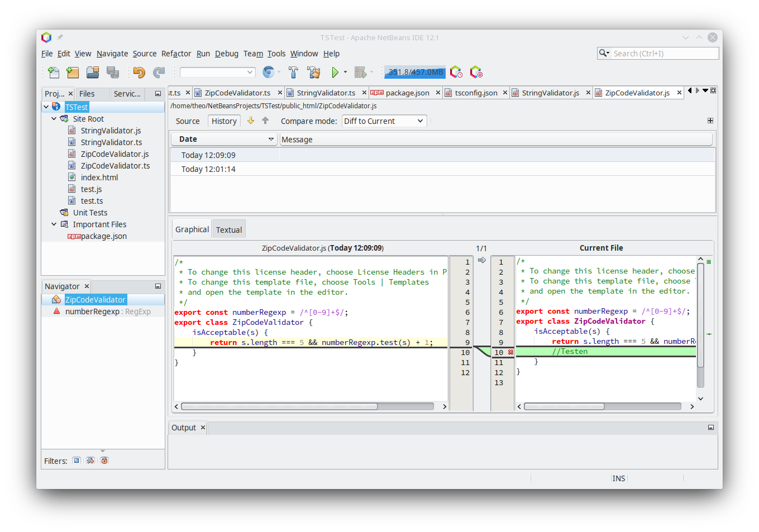Open the Run Project dropdown arrow
The height and width of the screenshot is (532, 759).
345,72
